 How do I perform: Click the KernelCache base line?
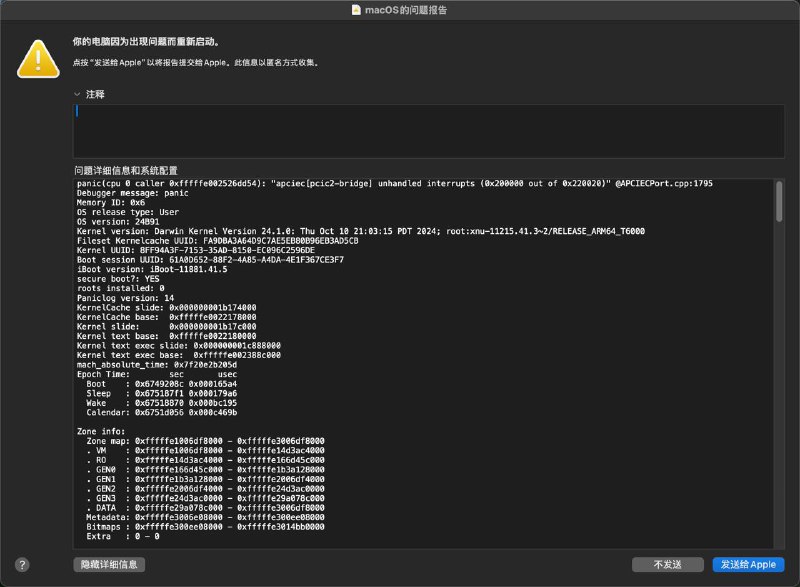(166, 317)
